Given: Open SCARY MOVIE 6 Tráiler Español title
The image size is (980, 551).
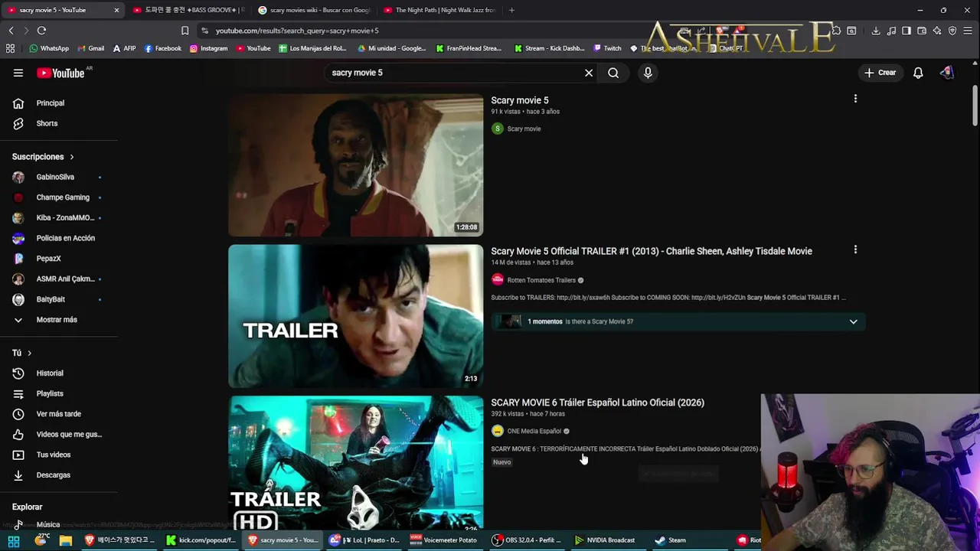Looking at the screenshot, I should (597, 403).
